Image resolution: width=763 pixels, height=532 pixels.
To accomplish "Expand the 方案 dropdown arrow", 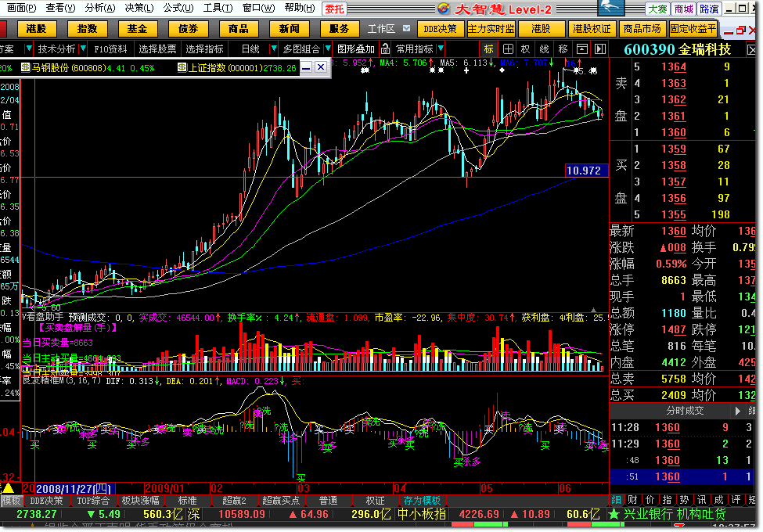I will click(28, 49).
